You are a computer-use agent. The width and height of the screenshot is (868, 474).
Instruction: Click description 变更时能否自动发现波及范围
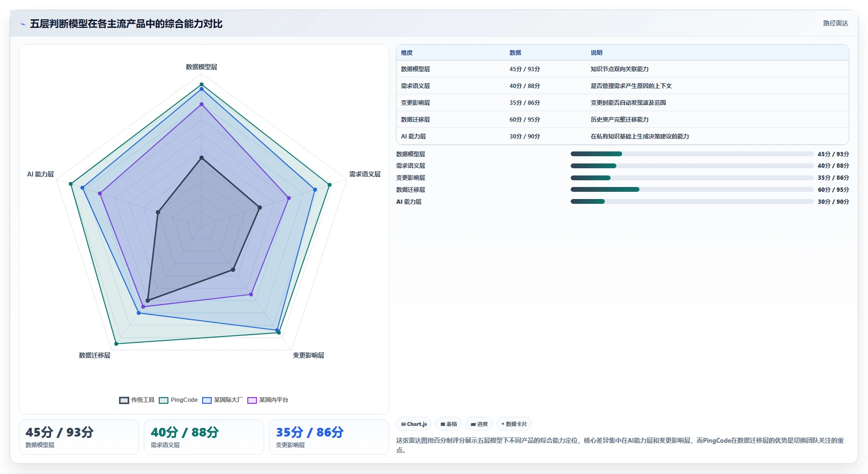(628, 103)
